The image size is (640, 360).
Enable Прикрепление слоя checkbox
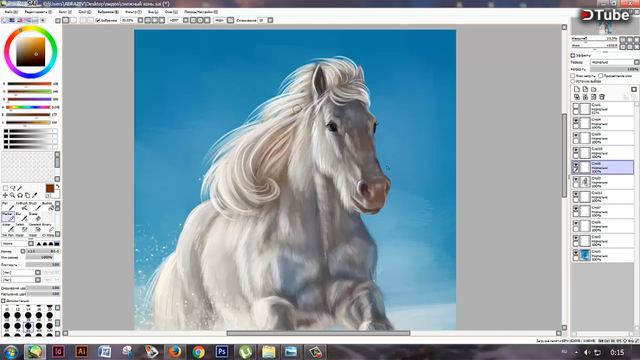601,76
